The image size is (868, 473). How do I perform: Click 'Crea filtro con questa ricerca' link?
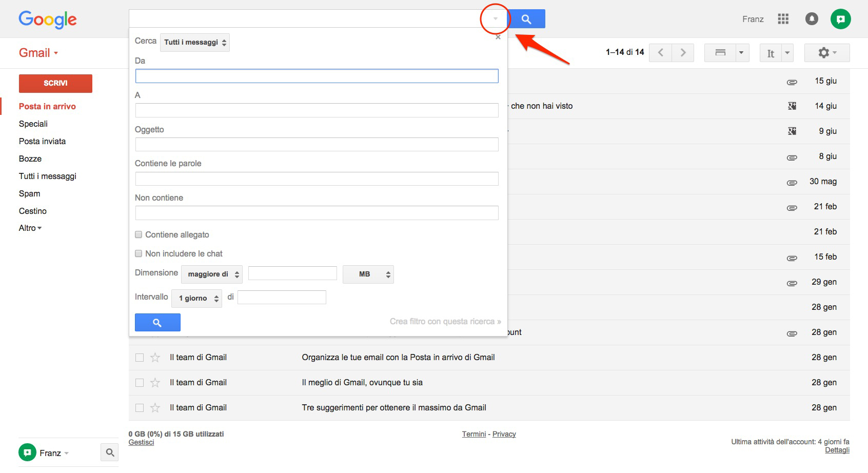pos(445,322)
